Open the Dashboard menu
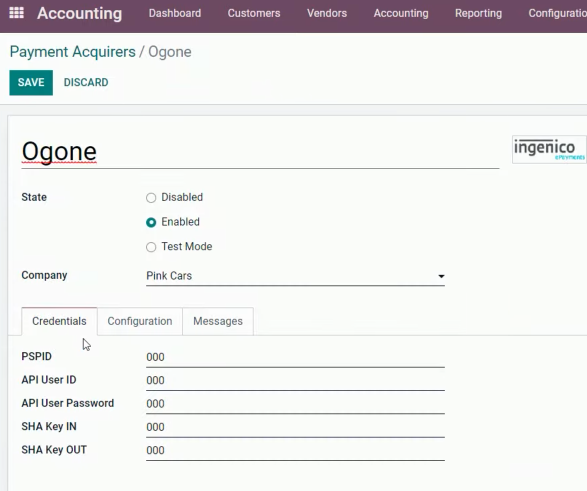The width and height of the screenshot is (587, 491). tap(175, 13)
